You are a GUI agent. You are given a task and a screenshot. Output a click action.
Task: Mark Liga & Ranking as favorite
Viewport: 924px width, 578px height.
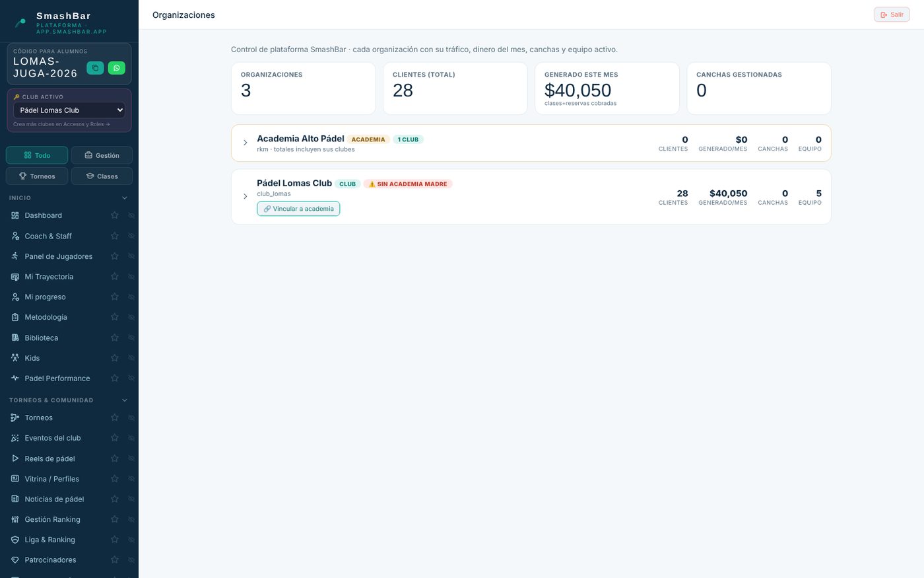pos(115,540)
